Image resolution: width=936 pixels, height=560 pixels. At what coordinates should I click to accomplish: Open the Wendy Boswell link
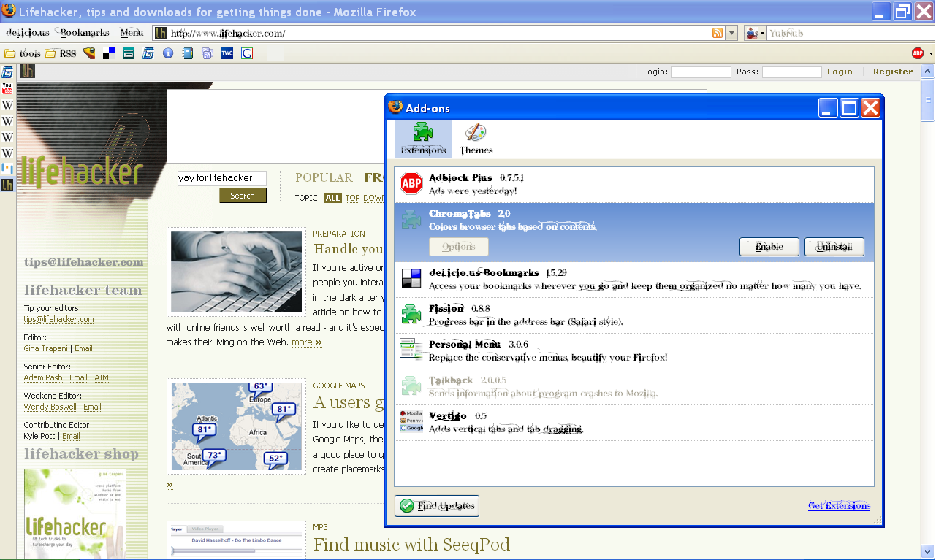click(51, 407)
